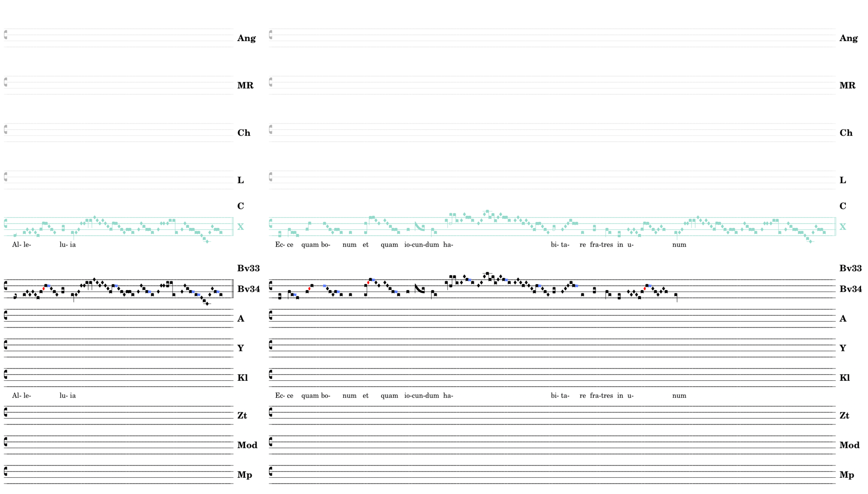Click the grey clef on the Ang Alleluia staff

point(6,35)
